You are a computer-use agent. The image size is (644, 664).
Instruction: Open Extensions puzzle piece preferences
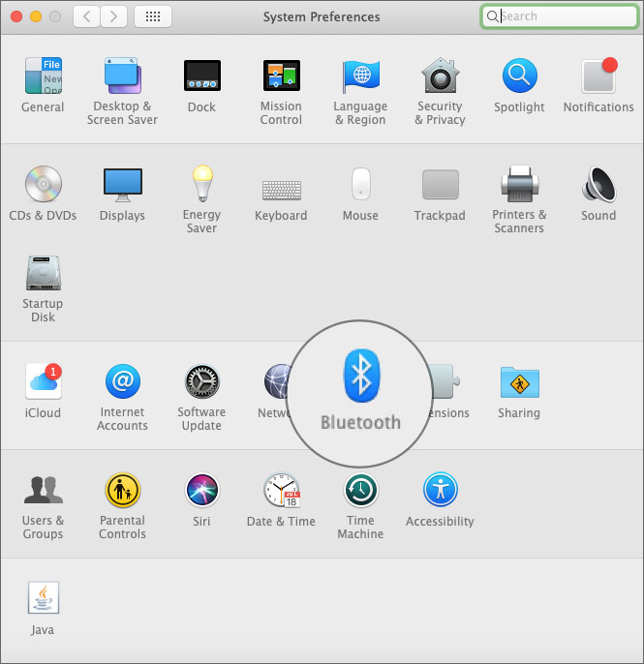pyautogui.click(x=445, y=381)
